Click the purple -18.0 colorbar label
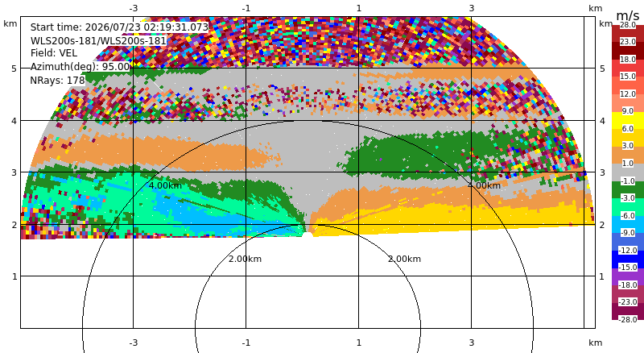Image resolution: width=644 pixels, height=353 pixels. tap(628, 284)
